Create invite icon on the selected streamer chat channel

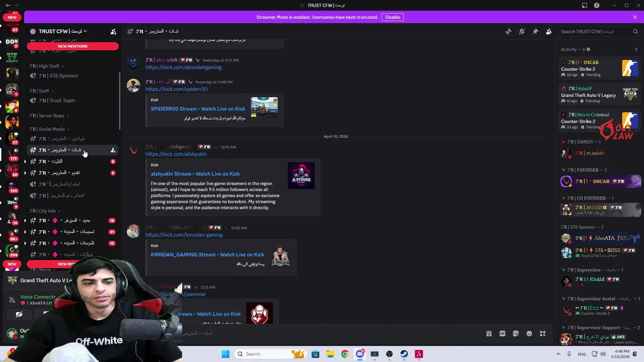(x=113, y=150)
